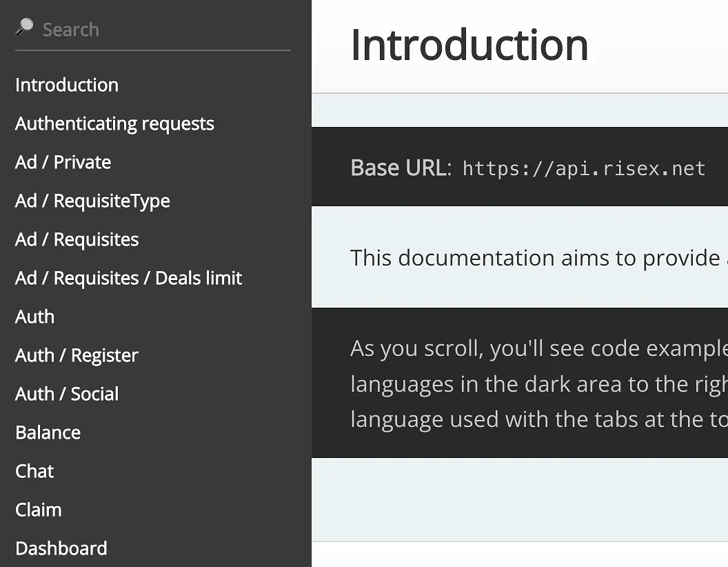Open the Dashboard sidebar item
This screenshot has height=567, width=728.
[x=61, y=548]
